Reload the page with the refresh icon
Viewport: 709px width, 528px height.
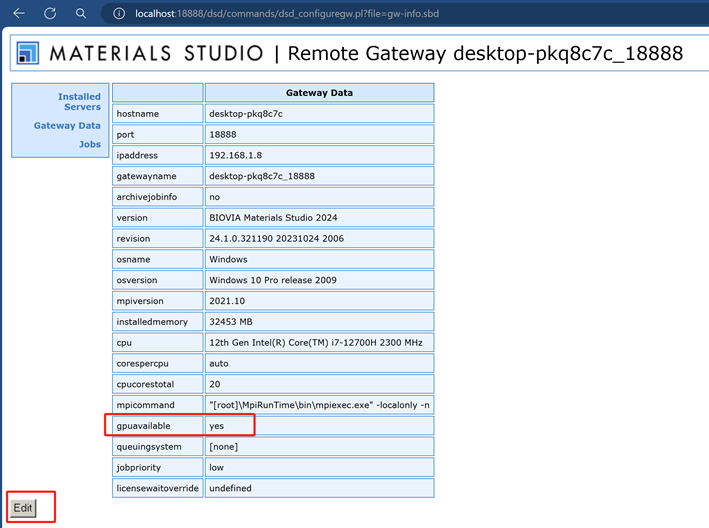pyautogui.click(x=50, y=14)
